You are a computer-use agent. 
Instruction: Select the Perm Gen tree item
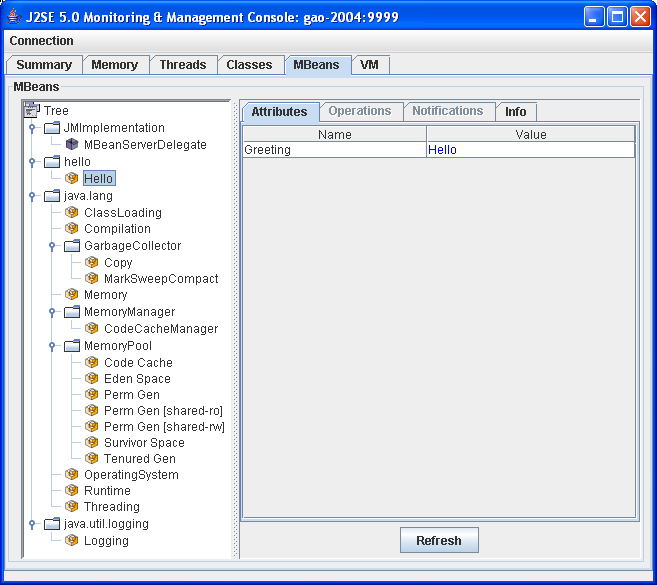coord(132,395)
